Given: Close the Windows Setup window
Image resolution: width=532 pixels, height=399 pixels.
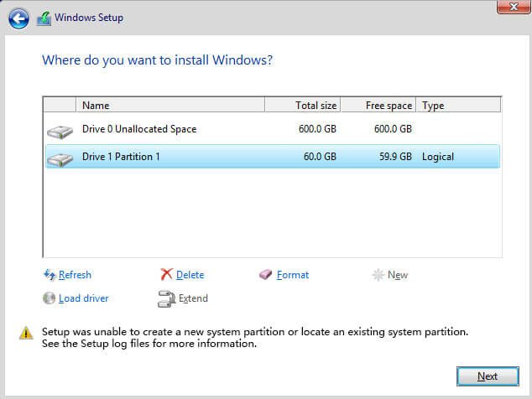Looking at the screenshot, I should [507, 7].
